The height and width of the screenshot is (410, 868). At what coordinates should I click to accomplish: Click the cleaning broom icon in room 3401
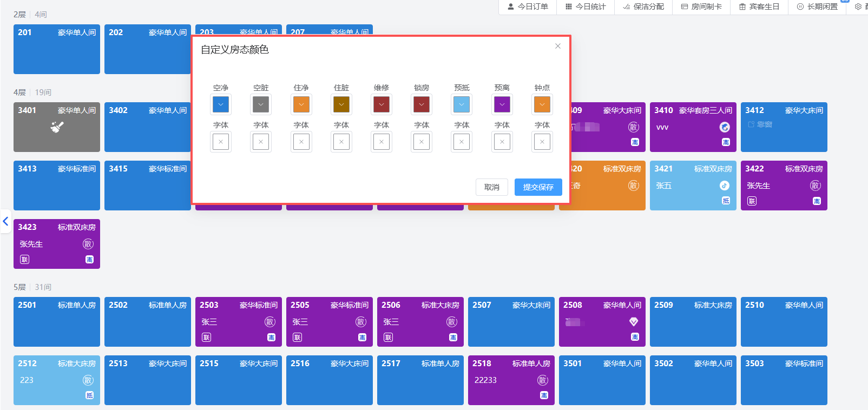click(x=57, y=127)
